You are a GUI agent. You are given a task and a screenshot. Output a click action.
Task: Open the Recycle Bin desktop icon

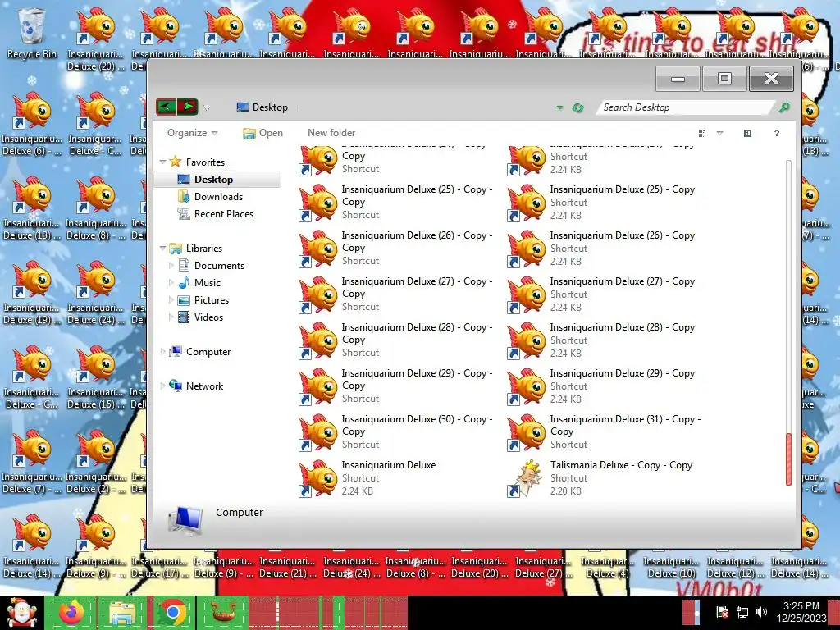[x=32, y=33]
